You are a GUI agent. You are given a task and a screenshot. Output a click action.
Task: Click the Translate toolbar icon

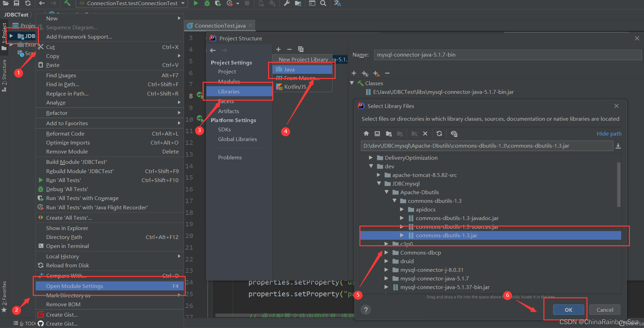tap(337, 3)
